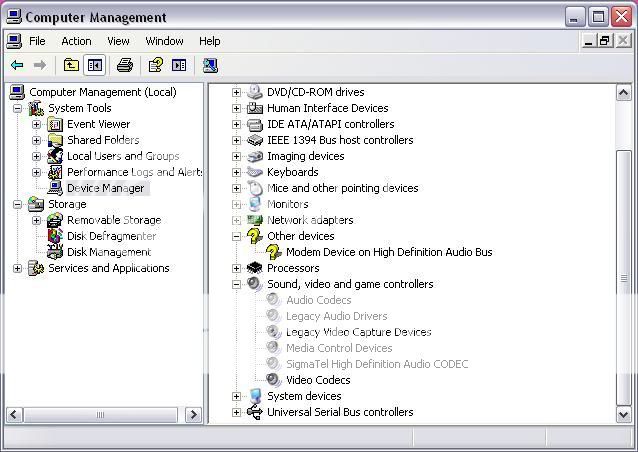Click the Scan for hardware changes icon

tap(210, 65)
